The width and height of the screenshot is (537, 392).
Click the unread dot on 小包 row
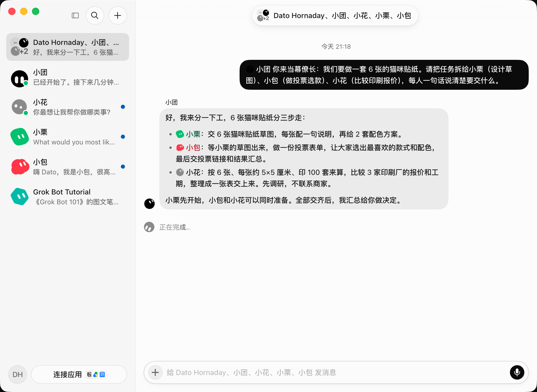(x=123, y=167)
